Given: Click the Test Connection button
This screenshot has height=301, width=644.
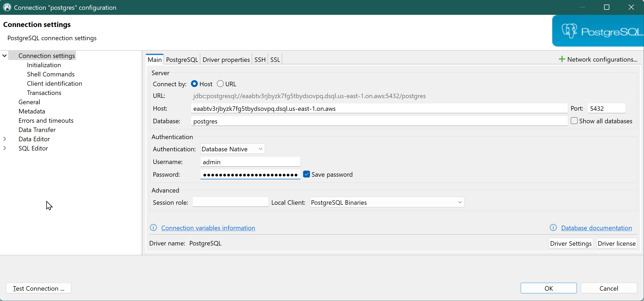Looking at the screenshot, I should [39, 288].
